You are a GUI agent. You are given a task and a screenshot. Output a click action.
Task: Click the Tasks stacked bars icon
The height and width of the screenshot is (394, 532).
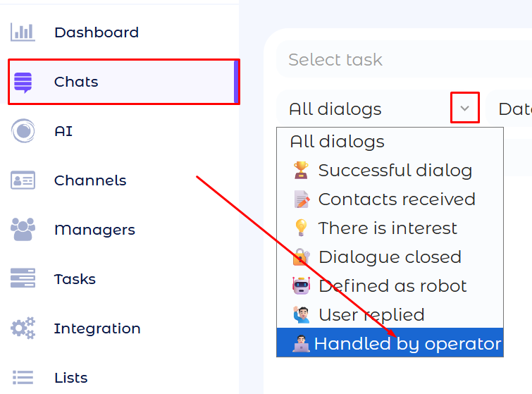point(23,279)
